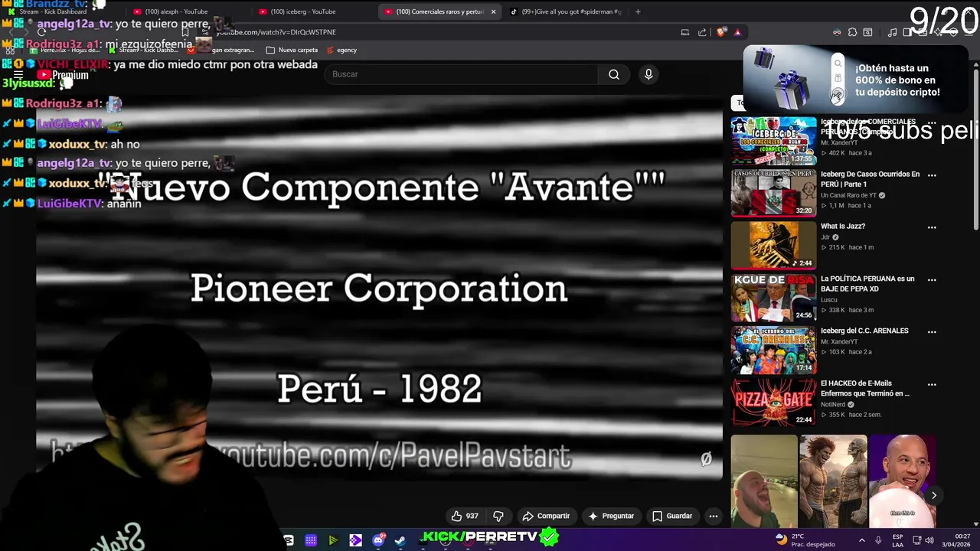Open Steam from the taskbar

tap(400, 540)
